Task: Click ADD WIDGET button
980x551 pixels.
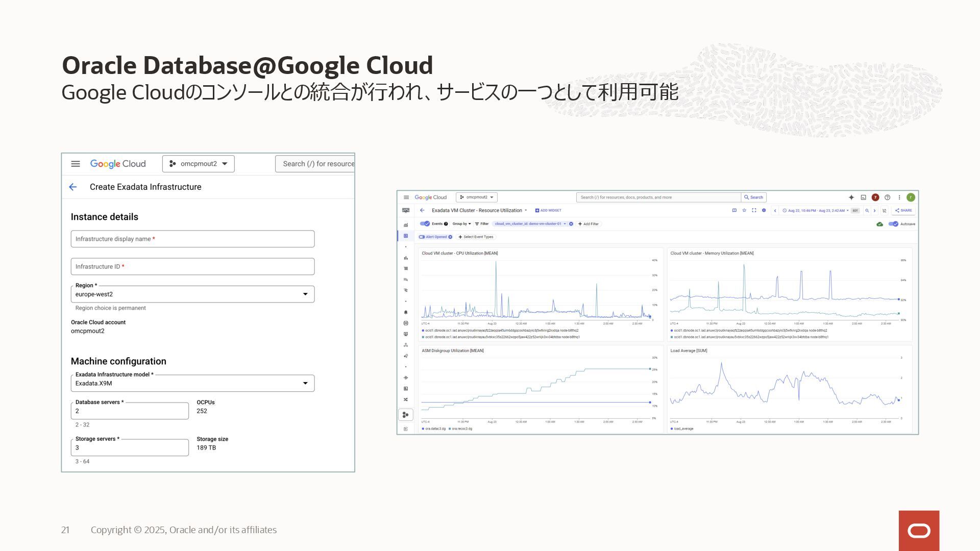Action: tap(548, 210)
